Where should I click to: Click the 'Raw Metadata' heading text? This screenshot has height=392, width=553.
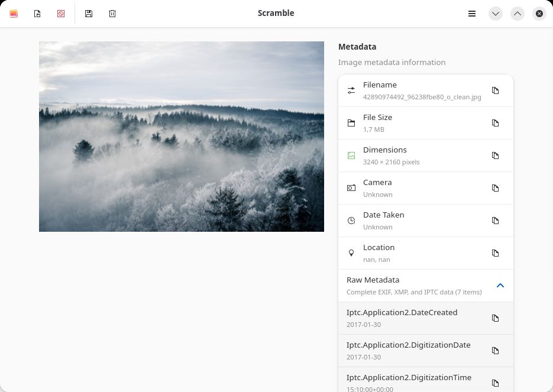point(373,280)
